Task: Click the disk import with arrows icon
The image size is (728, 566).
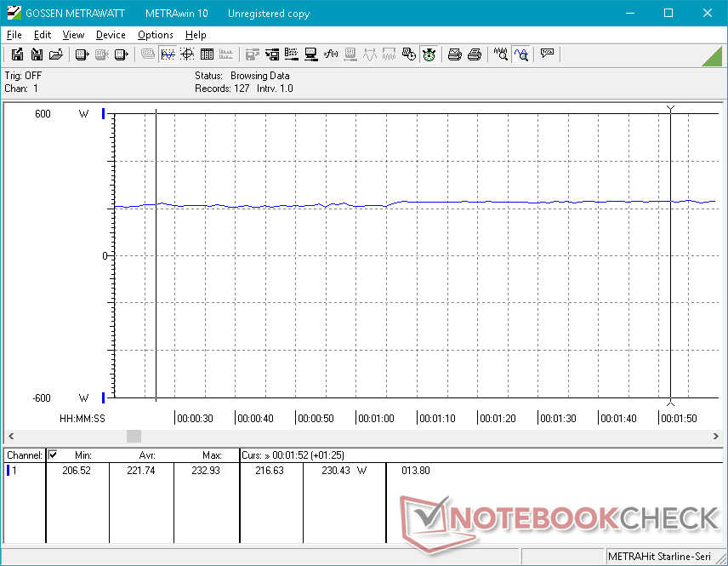Action: 272,54
